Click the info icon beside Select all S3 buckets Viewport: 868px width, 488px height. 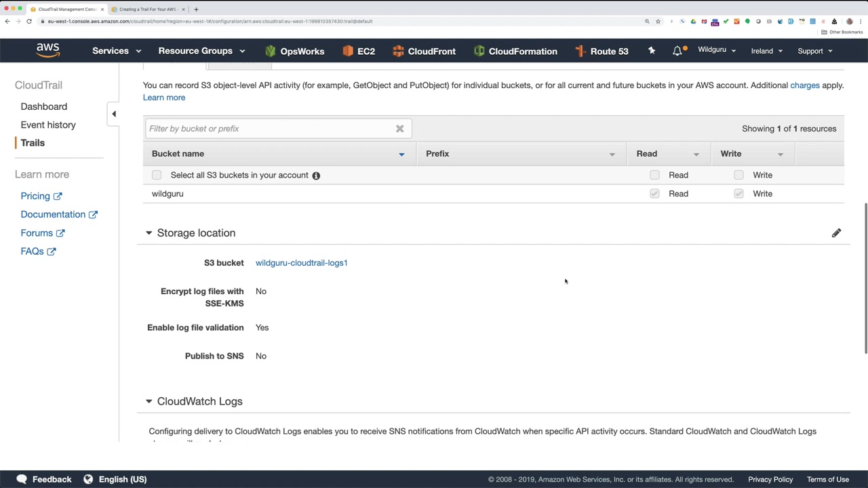[x=316, y=176]
